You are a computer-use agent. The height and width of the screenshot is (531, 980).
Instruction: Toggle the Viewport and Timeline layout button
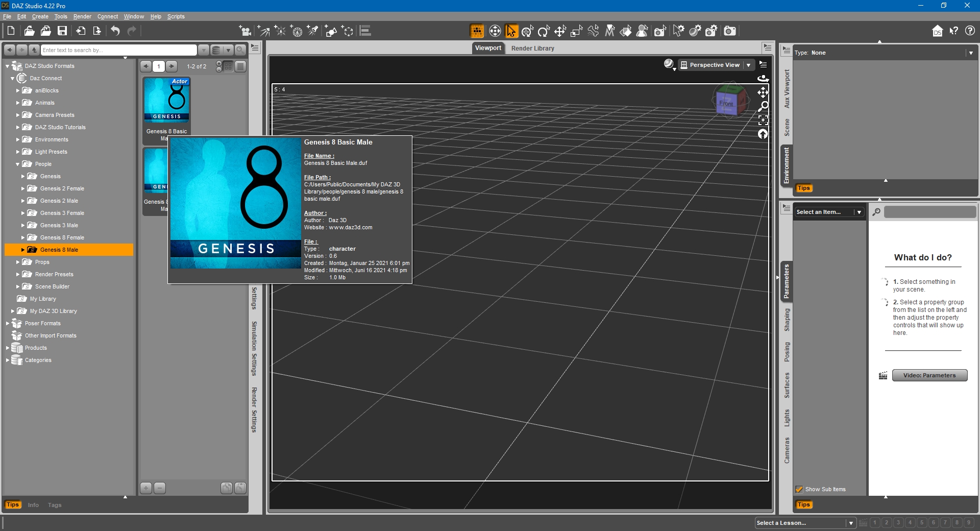[x=477, y=31]
